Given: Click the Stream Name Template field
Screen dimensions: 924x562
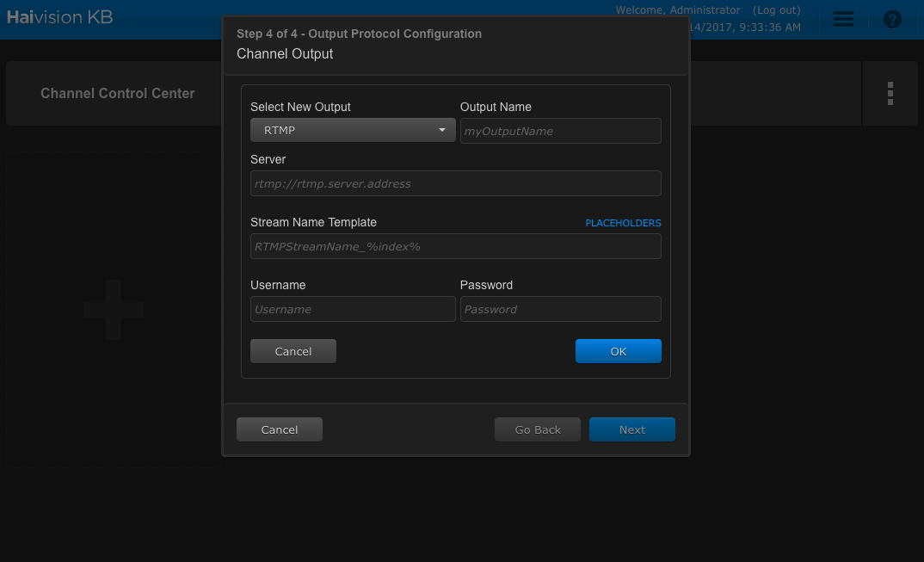Looking at the screenshot, I should (455, 246).
